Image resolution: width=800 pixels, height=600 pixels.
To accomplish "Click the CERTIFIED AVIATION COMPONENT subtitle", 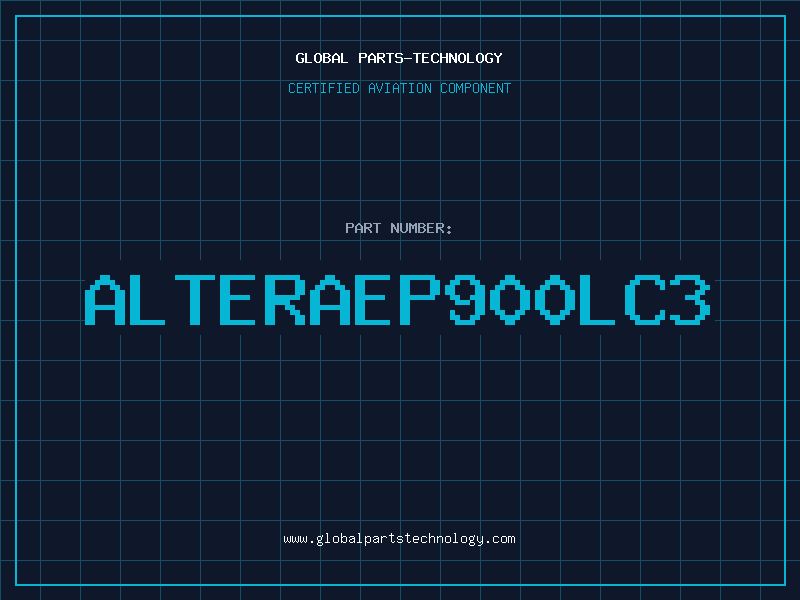I will click(x=399, y=88).
